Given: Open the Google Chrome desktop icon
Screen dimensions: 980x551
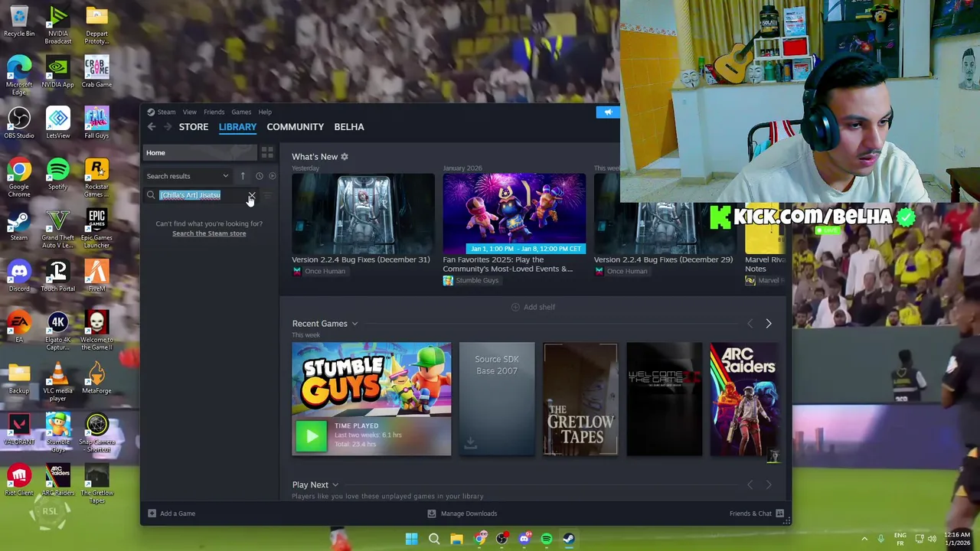Looking at the screenshot, I should [x=19, y=178].
